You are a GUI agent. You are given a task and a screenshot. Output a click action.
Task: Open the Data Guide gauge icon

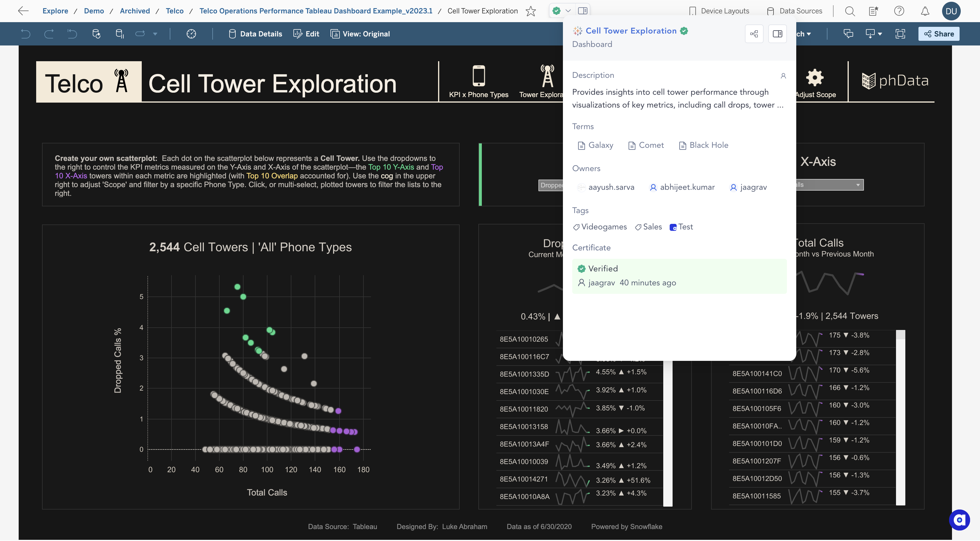tap(191, 34)
